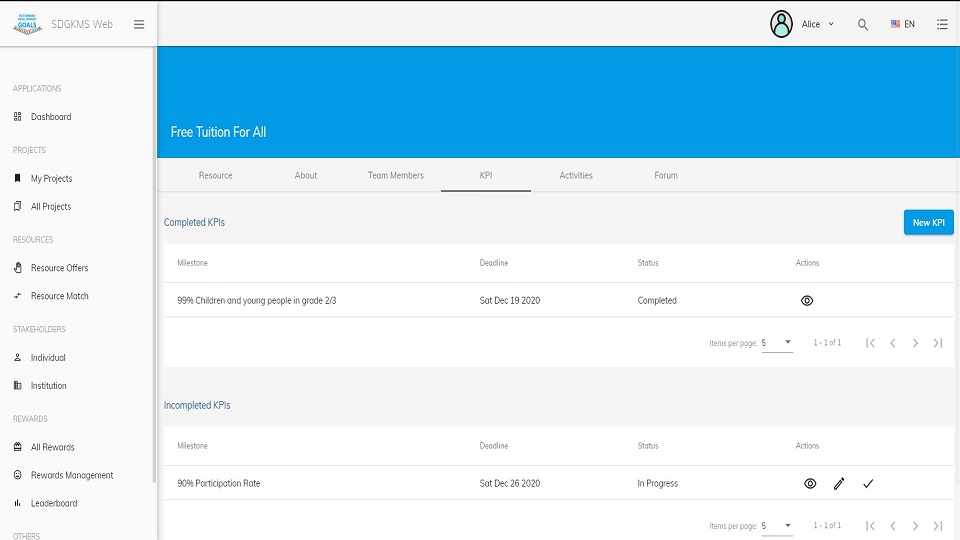Click the 'Free Tuition For All' title
This screenshot has height=540, width=960.
point(218,132)
